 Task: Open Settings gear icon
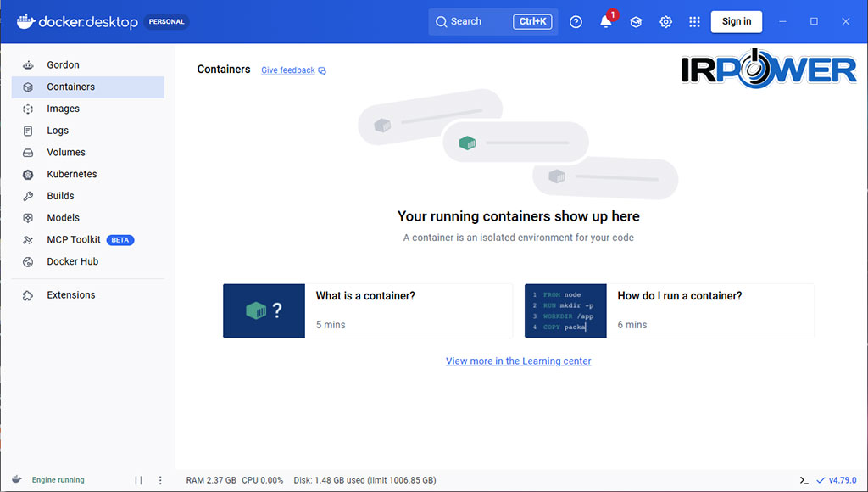(x=665, y=21)
